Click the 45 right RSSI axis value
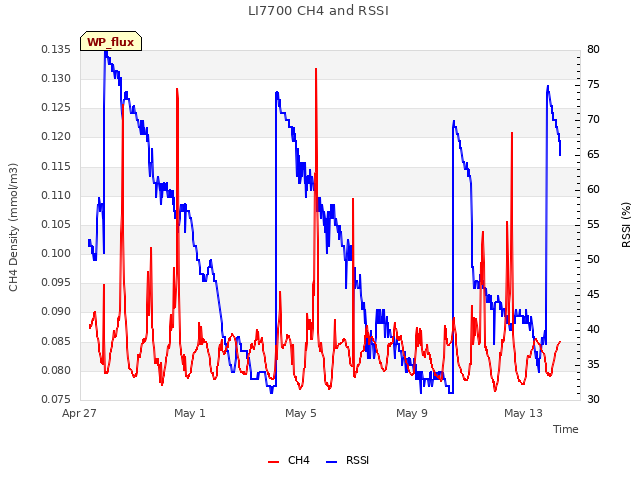Viewport: 640px width, 480px height. [x=593, y=294]
